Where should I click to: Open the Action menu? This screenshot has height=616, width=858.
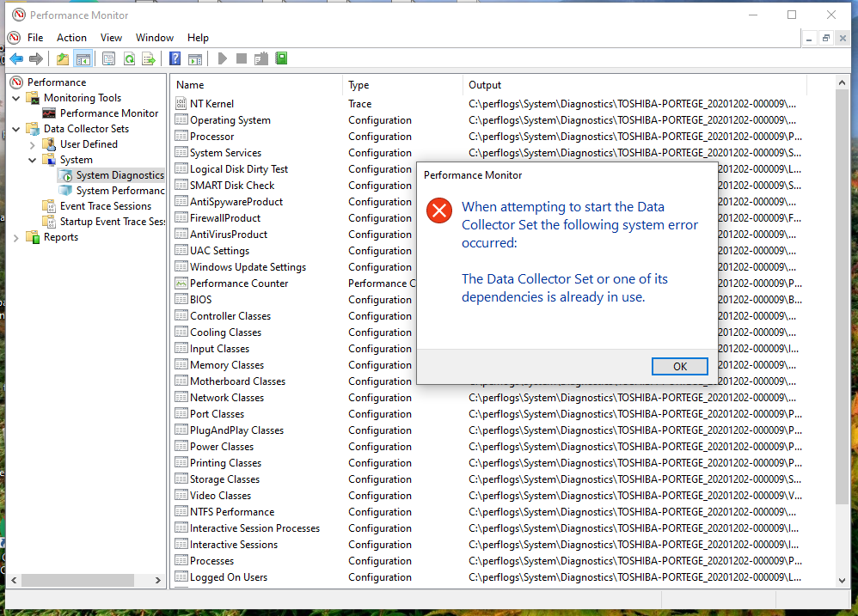pos(71,38)
